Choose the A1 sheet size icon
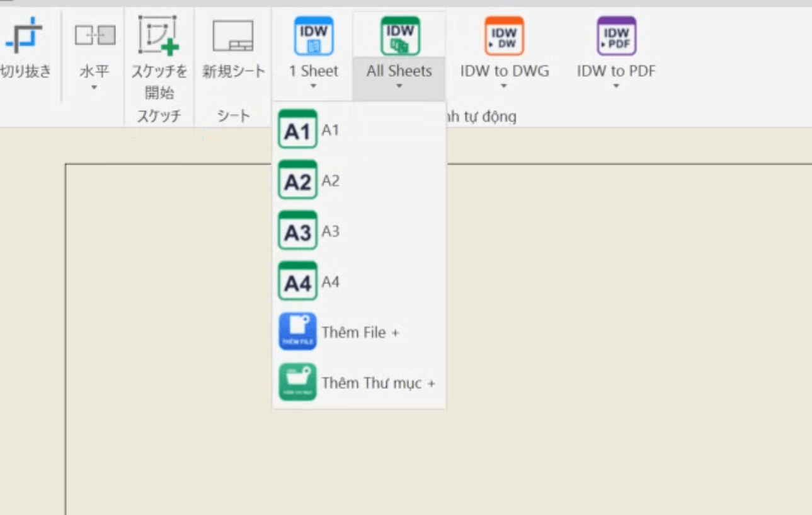The image size is (812, 515). pyautogui.click(x=298, y=129)
